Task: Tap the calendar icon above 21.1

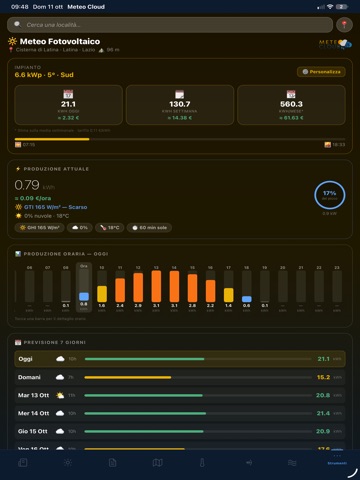Action: pos(68,94)
